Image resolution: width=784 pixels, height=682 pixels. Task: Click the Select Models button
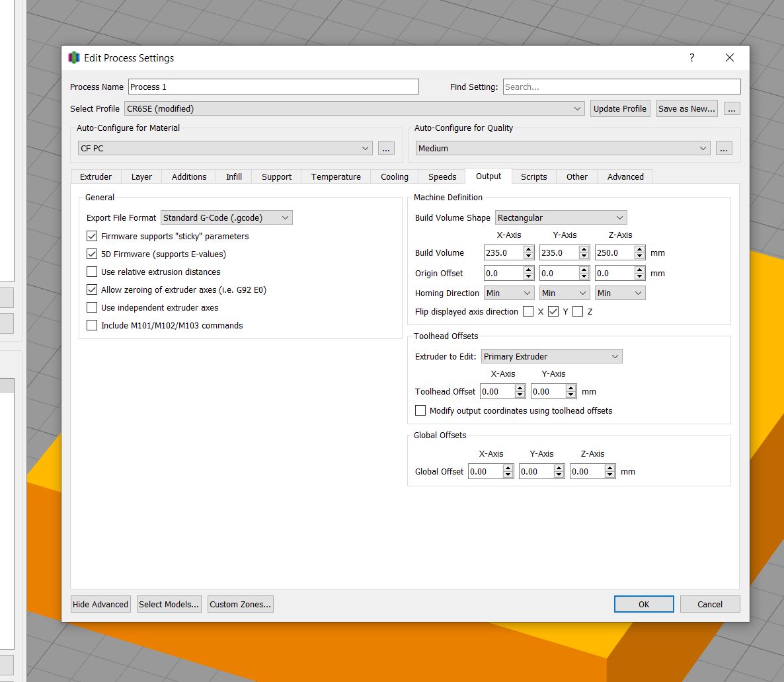pos(169,604)
